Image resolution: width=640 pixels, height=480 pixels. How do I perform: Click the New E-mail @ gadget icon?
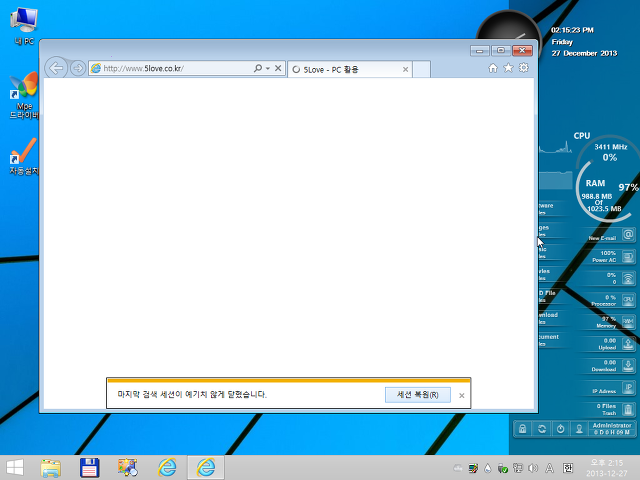628,235
